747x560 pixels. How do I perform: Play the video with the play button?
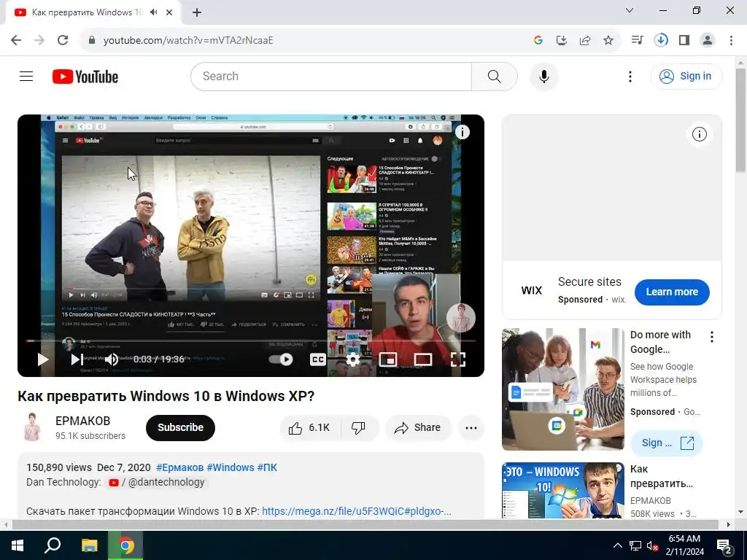pyautogui.click(x=43, y=359)
